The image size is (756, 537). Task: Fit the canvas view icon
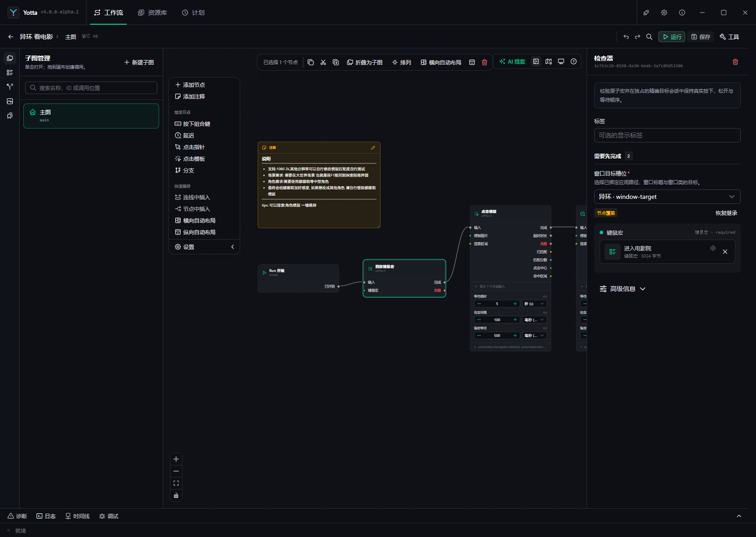point(176,483)
